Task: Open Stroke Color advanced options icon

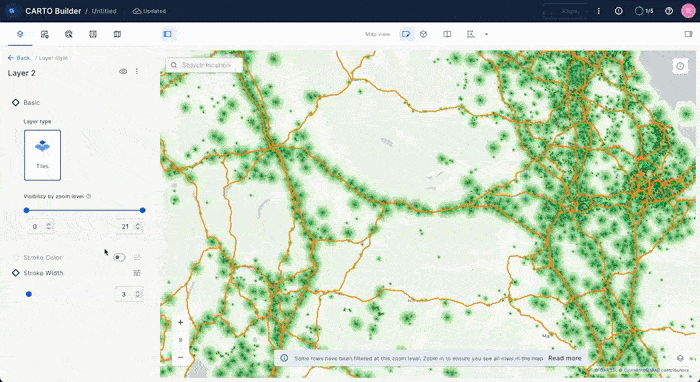Action: click(x=137, y=257)
